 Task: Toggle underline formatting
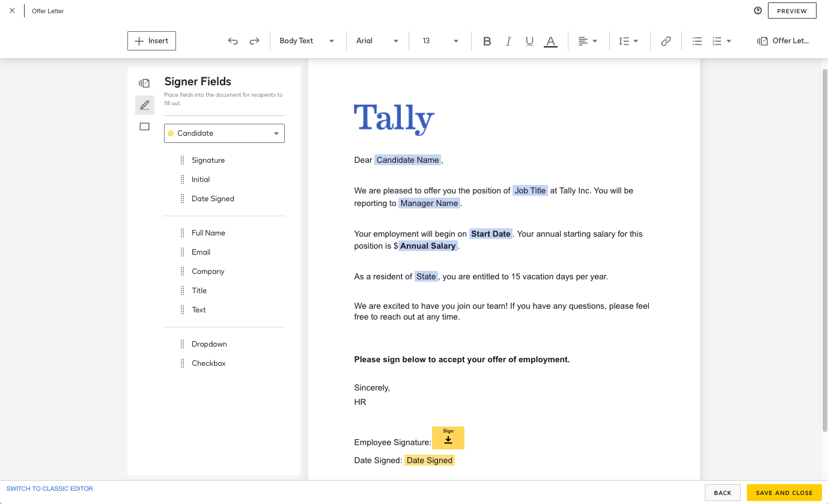529,41
